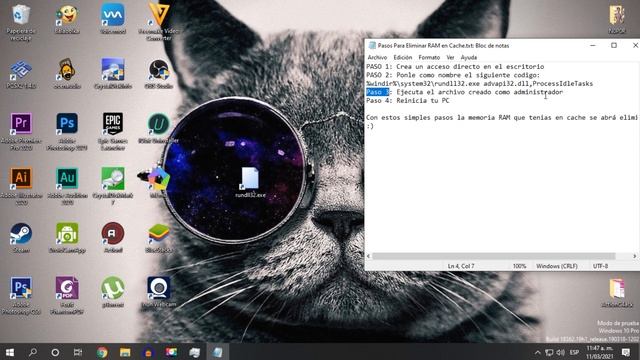Open Foxit PhantomPDF shortcut

(x=67, y=296)
